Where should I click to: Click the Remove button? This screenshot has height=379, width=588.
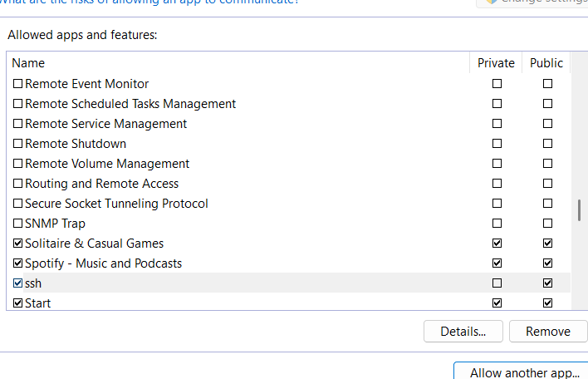pos(547,332)
